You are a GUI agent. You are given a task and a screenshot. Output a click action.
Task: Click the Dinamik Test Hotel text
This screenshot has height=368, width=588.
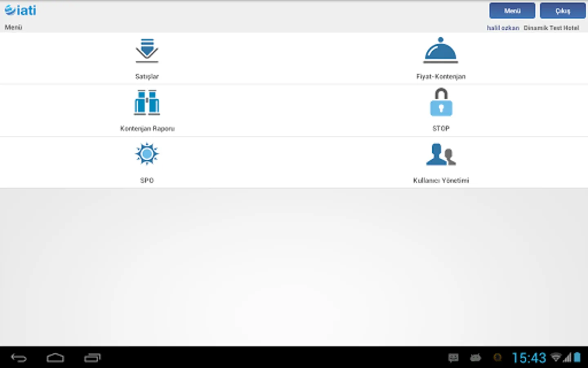[x=551, y=28]
